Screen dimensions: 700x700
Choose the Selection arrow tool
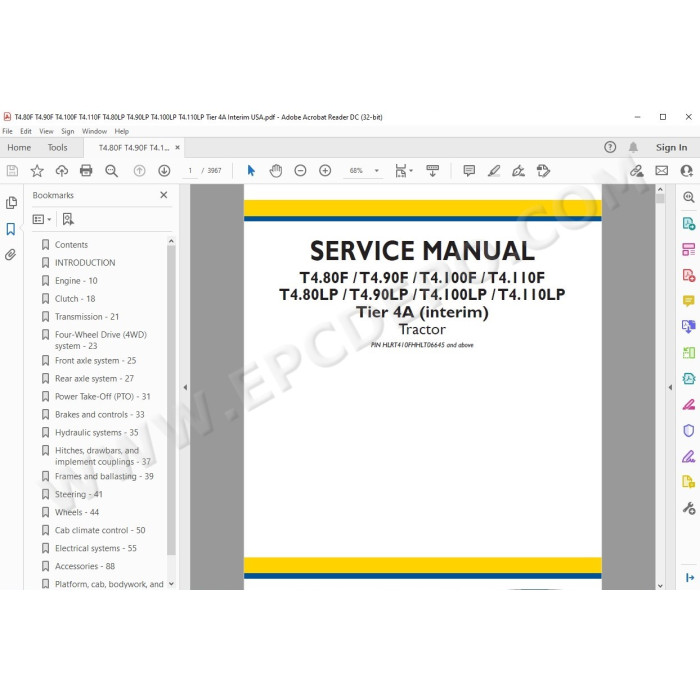251,171
